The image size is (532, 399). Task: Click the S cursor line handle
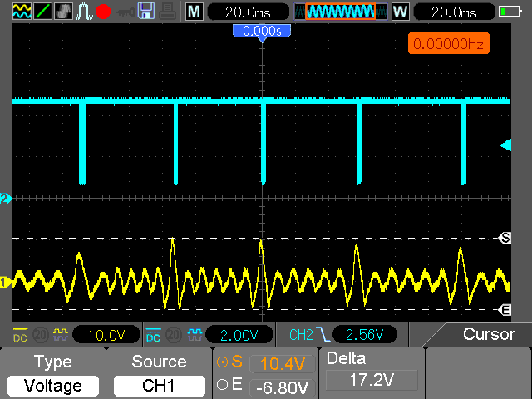(x=505, y=239)
